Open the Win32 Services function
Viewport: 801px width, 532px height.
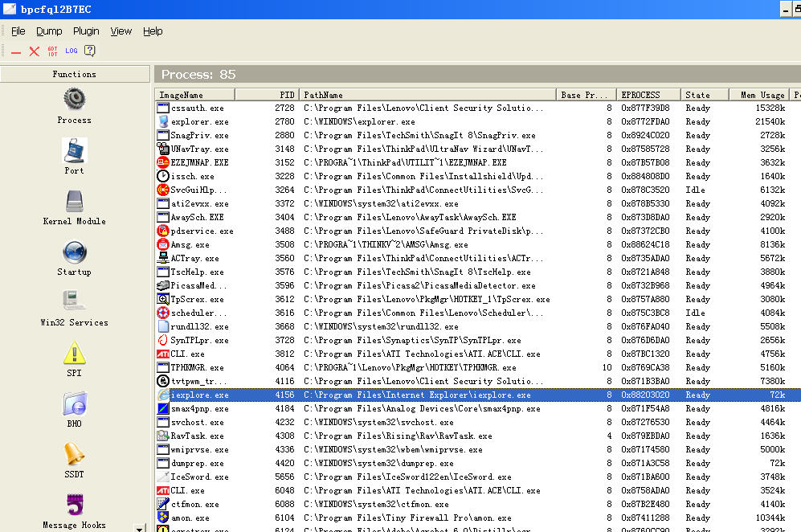pos(74,308)
